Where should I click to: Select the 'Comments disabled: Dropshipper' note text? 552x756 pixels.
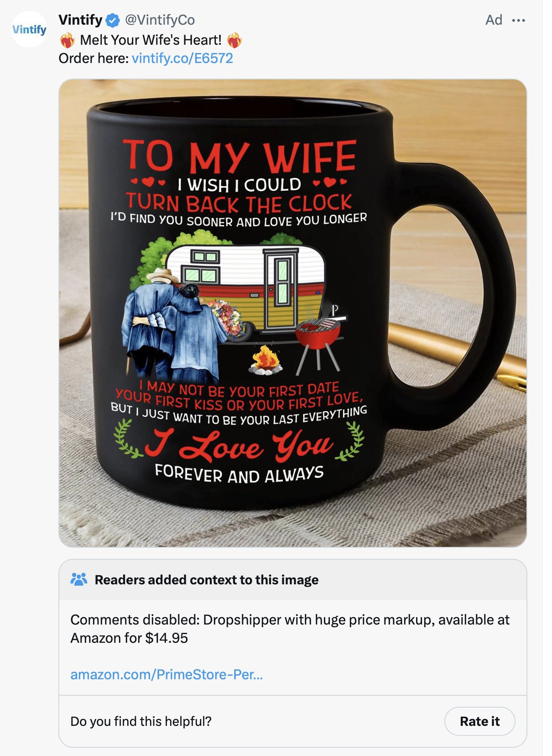290,629
